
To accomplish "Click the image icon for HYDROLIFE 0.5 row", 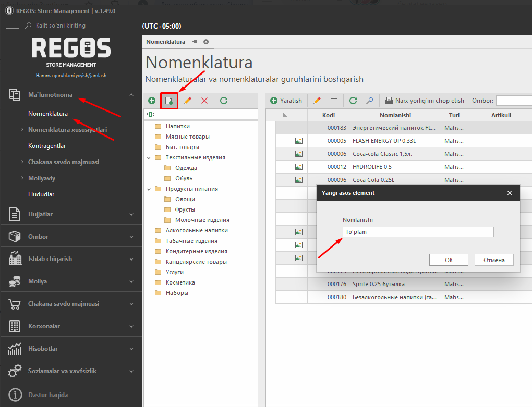I will [299, 167].
